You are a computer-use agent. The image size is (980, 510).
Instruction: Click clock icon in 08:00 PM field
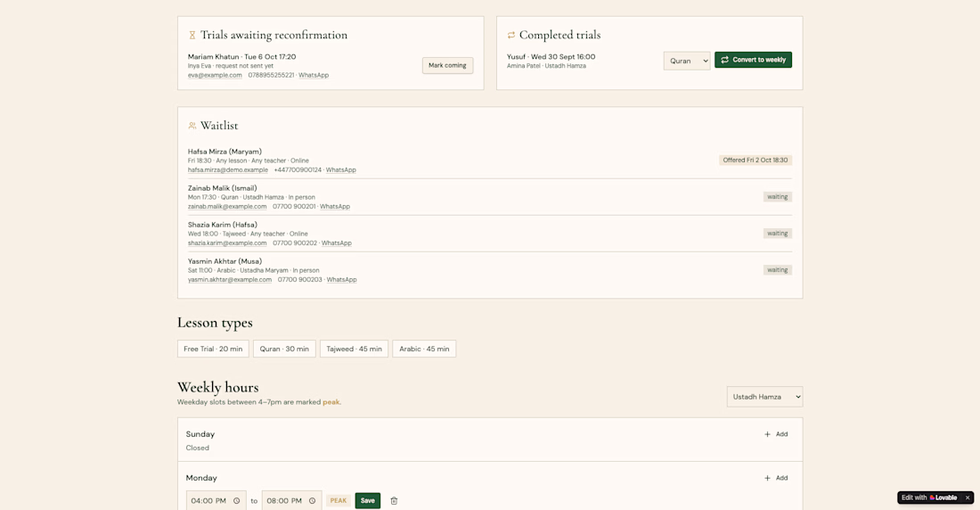313,500
